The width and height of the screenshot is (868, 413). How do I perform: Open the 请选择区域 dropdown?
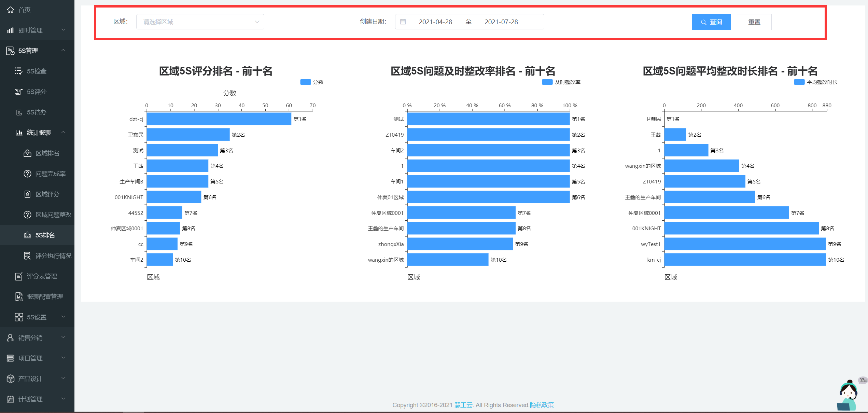[x=200, y=22]
